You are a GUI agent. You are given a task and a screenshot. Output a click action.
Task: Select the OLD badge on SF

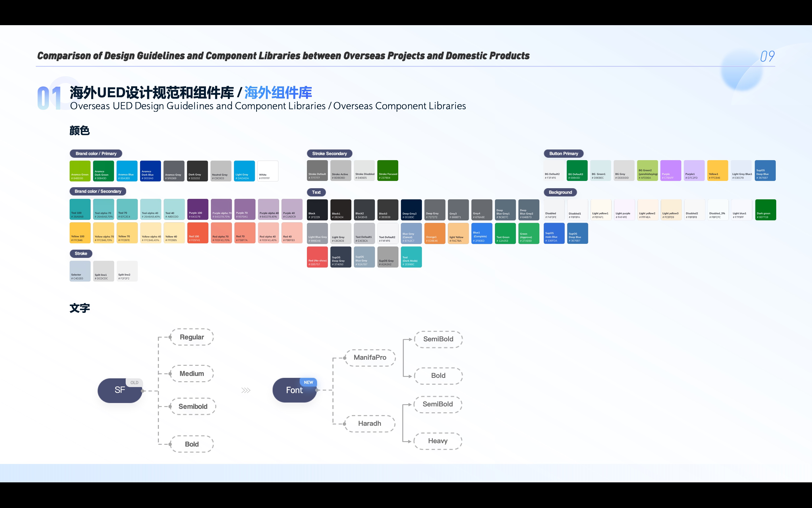(x=134, y=382)
